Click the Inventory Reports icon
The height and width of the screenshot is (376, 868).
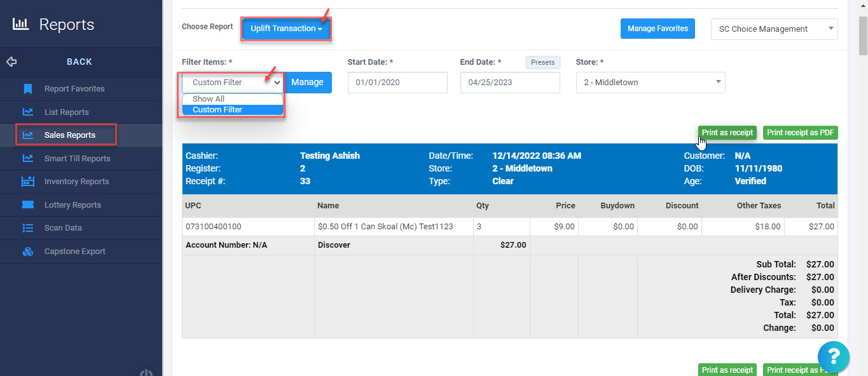[28, 181]
